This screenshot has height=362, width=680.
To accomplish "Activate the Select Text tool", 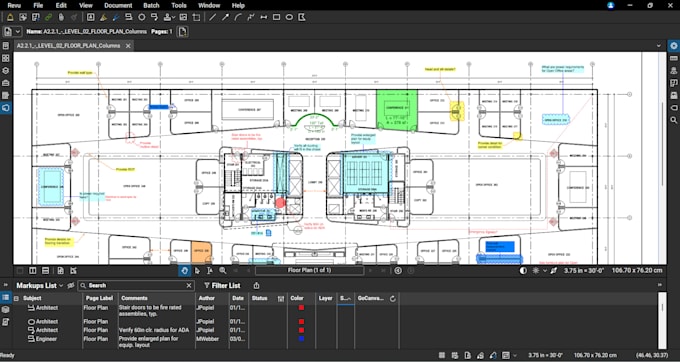I will pyautogui.click(x=210, y=271).
